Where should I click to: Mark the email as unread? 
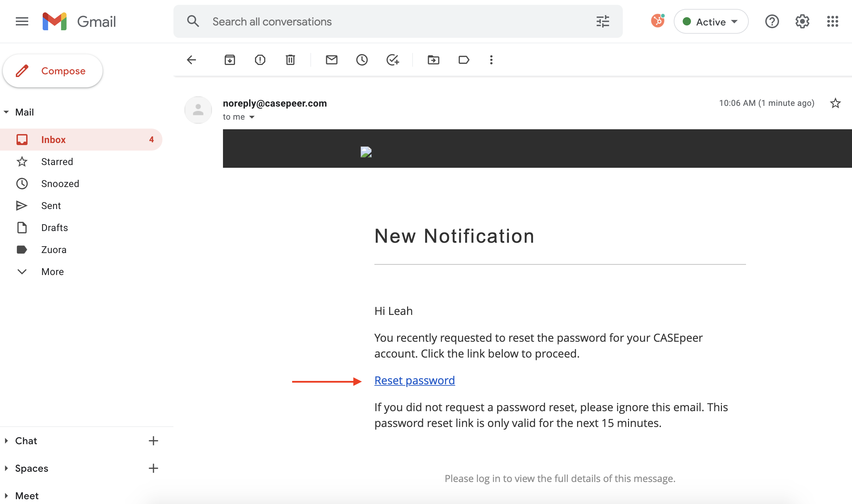tap(331, 60)
